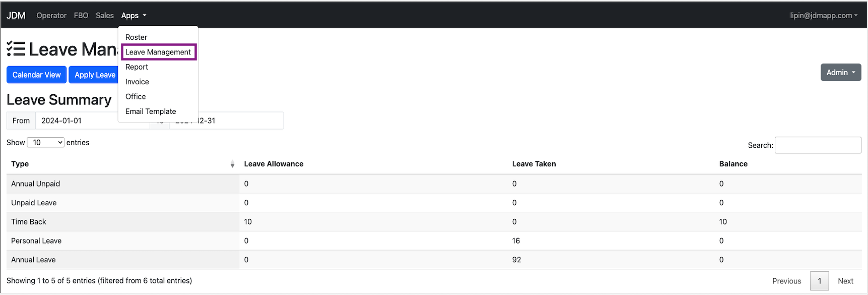Go to the Operator navigation link
Viewport: 868px width, 295px height.
pyautogui.click(x=51, y=16)
